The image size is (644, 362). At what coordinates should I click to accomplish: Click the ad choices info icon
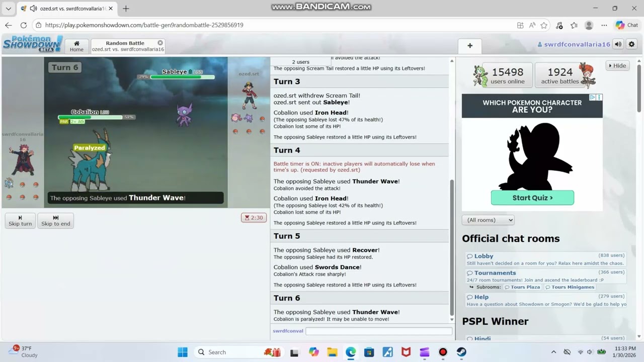pyautogui.click(x=593, y=98)
